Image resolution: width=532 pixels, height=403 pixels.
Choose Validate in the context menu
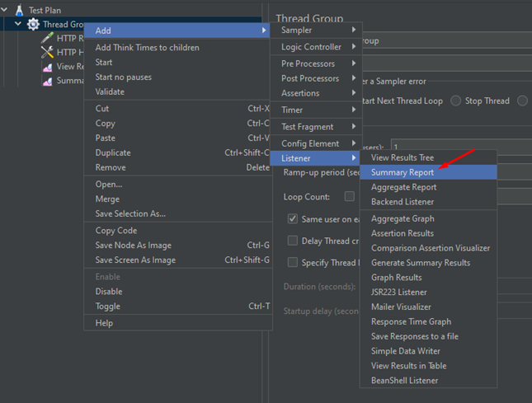110,91
